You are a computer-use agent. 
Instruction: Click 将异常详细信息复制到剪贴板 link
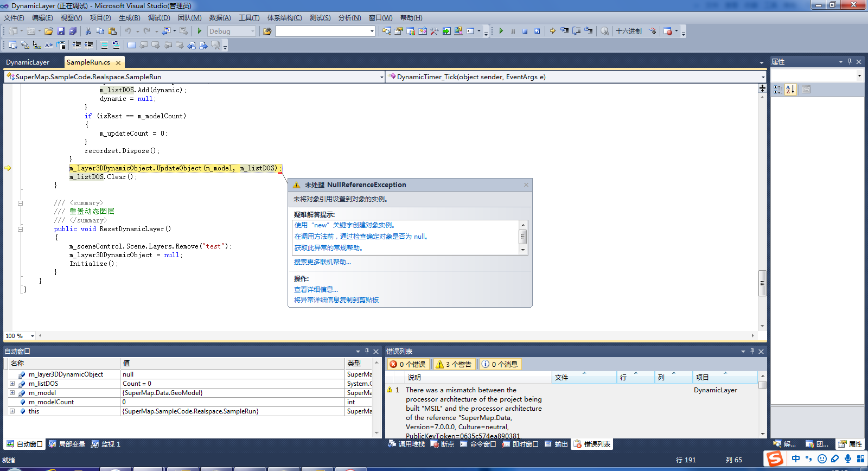click(x=336, y=300)
